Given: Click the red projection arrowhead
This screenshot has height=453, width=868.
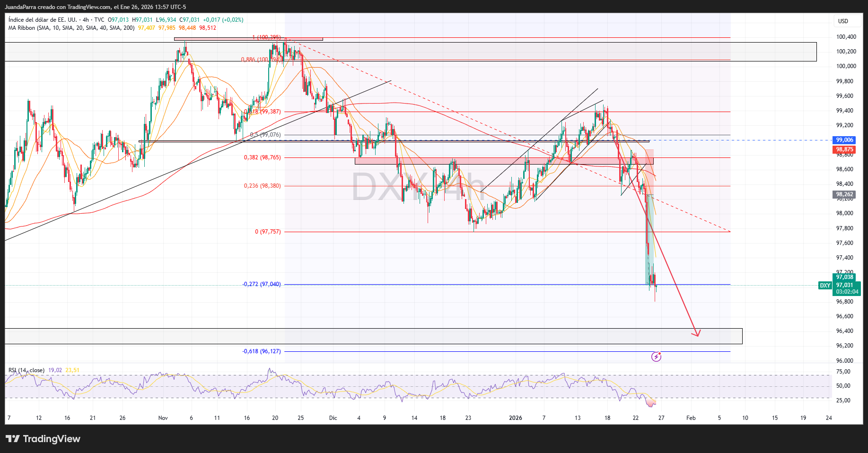Looking at the screenshot, I should pos(697,334).
